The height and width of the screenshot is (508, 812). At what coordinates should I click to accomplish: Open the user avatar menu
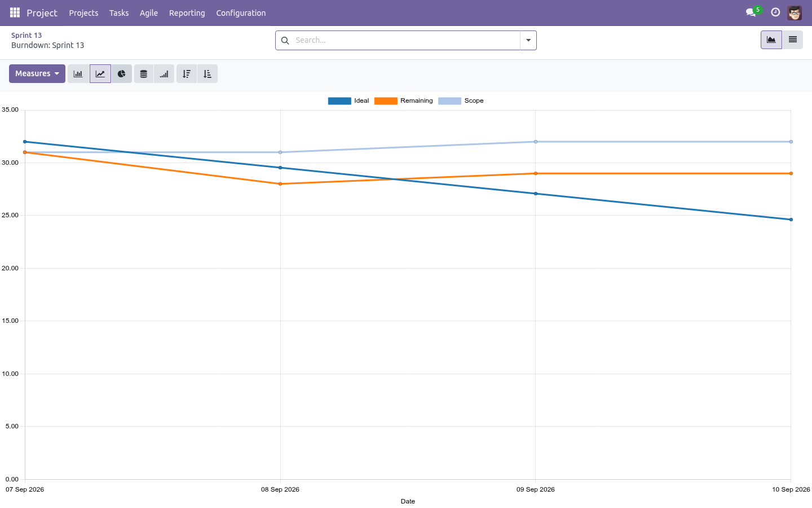795,12
